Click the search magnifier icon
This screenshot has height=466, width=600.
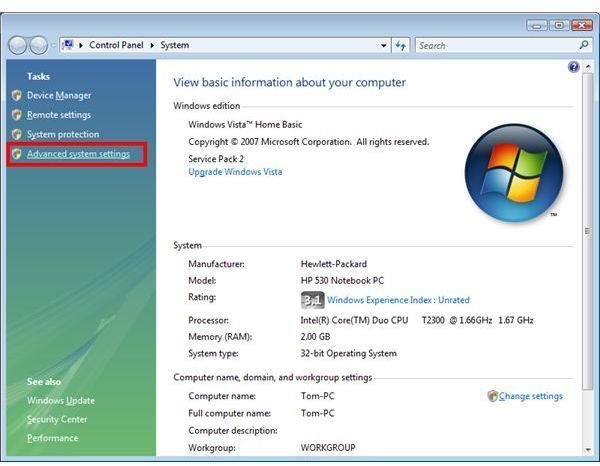click(584, 45)
